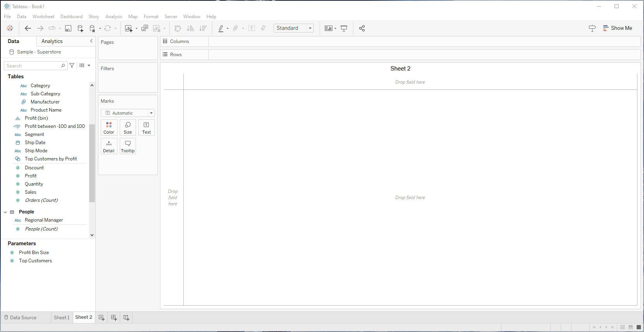Screen dimensions: 644x332
Task: Click the Duplicate worksheet icon
Action: coord(145,28)
